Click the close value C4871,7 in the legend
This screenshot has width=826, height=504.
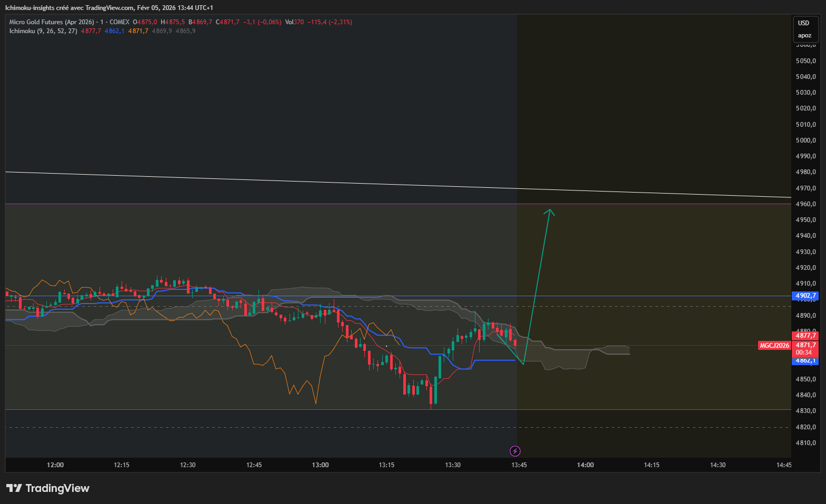coord(227,22)
